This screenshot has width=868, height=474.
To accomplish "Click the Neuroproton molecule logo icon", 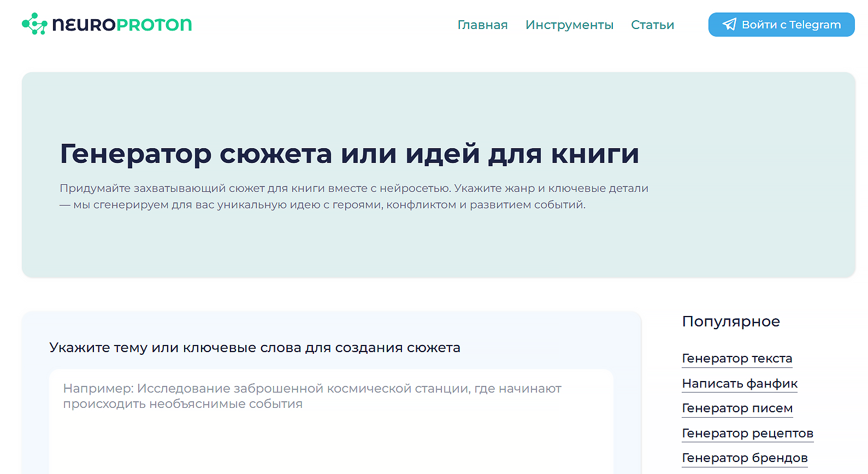I will tap(34, 24).
